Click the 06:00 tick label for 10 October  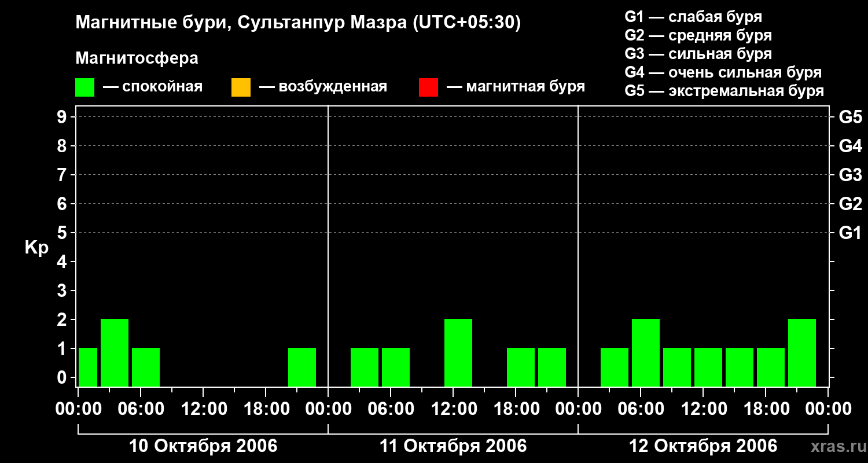tap(141, 409)
